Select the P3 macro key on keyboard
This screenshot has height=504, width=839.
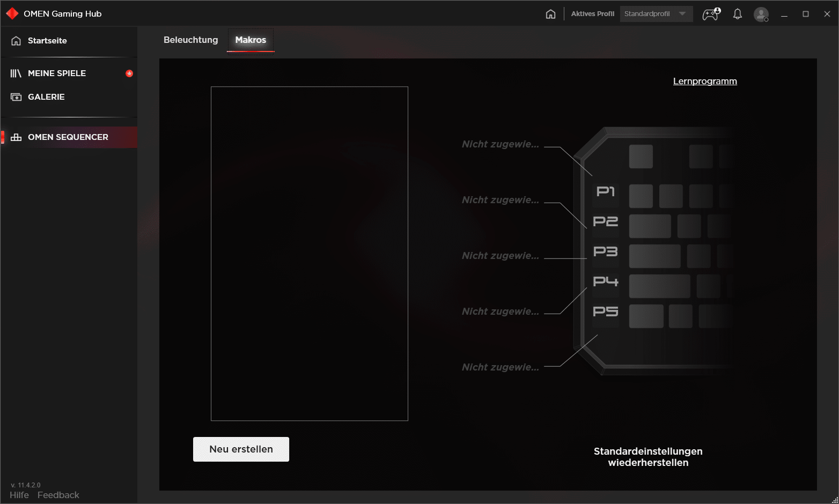[x=606, y=251]
